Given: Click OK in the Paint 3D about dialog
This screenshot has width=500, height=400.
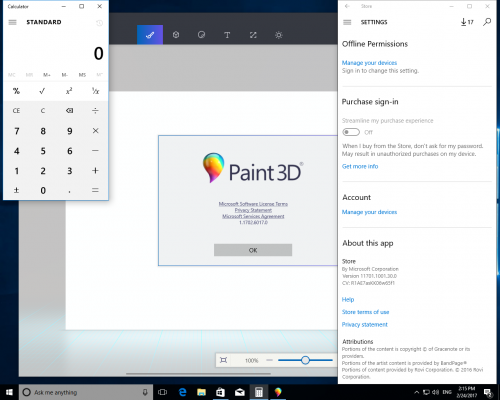Looking at the screenshot, I should tap(253, 250).
